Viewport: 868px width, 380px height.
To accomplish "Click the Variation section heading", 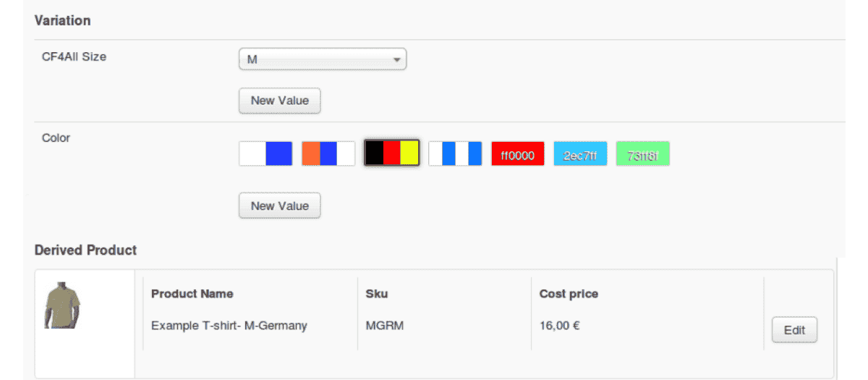I will [x=62, y=20].
